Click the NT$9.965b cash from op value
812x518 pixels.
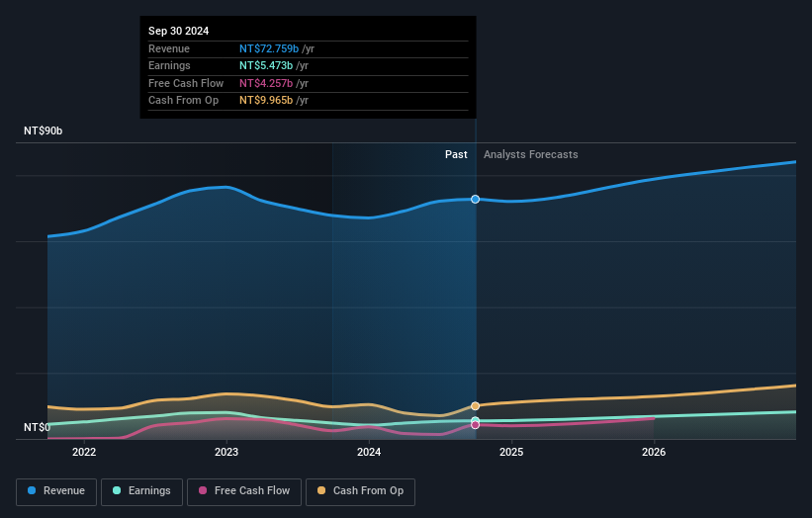266,101
